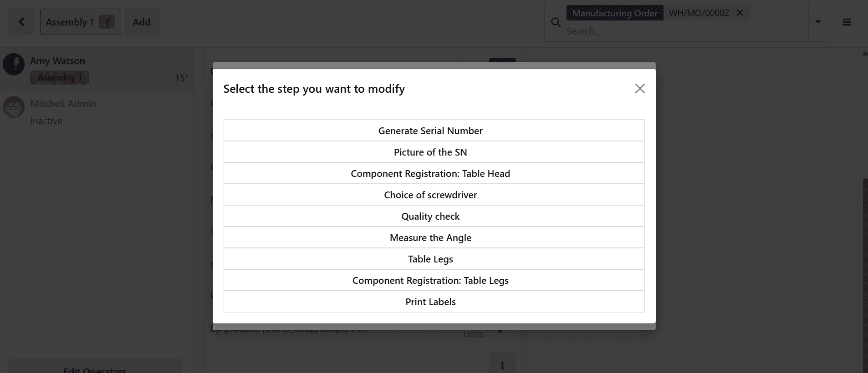The image size is (868, 373).
Task: Close the step selection dialog
Action: pyautogui.click(x=640, y=88)
